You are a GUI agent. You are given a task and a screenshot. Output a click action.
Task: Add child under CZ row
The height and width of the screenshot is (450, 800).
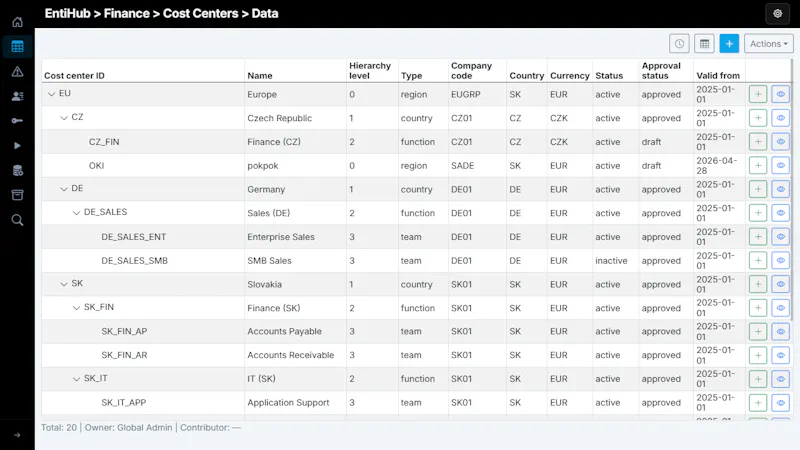pyautogui.click(x=758, y=118)
